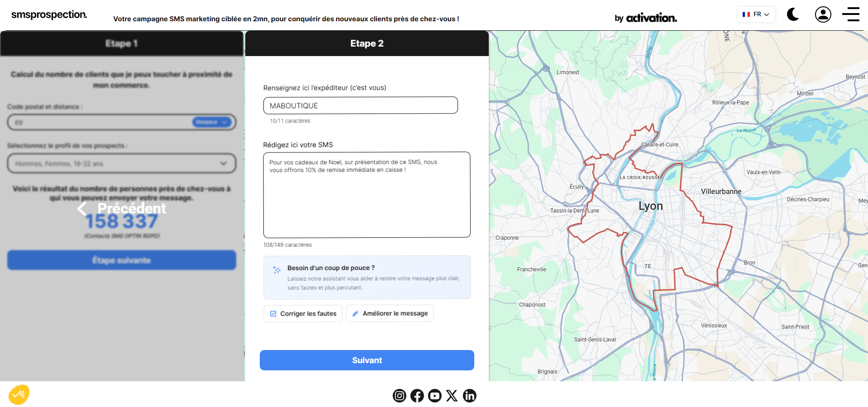Click the Suivant button
This screenshot has height=407, width=868.
click(367, 360)
